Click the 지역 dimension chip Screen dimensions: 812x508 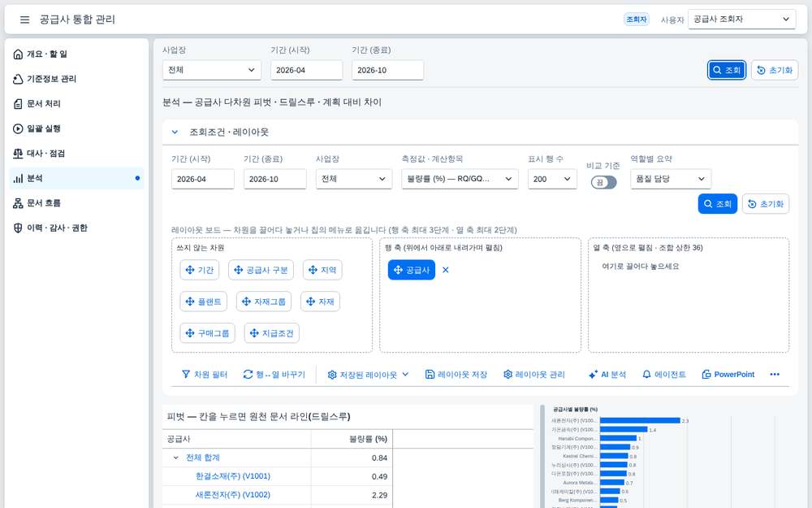click(x=322, y=270)
